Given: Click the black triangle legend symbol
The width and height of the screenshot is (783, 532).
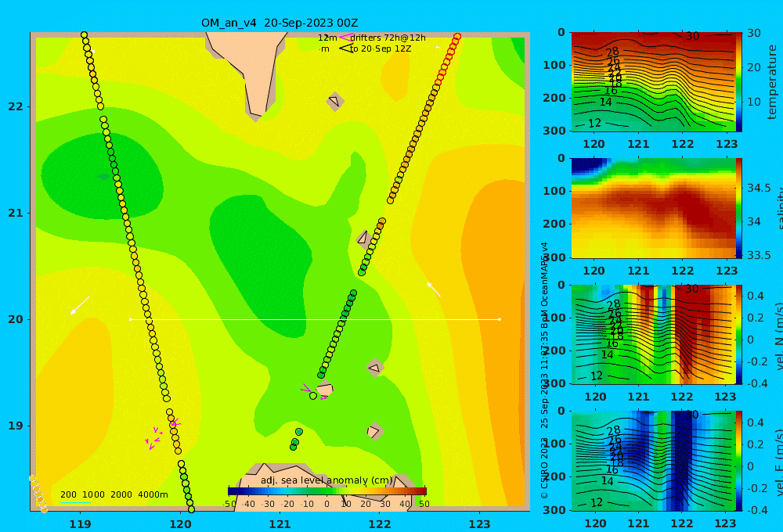Looking at the screenshot, I should pos(345,49).
